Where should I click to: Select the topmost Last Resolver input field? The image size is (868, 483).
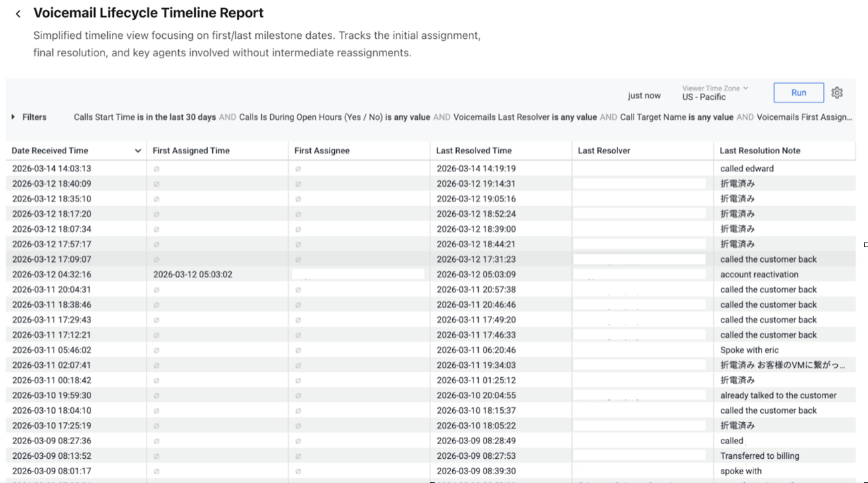(x=640, y=183)
